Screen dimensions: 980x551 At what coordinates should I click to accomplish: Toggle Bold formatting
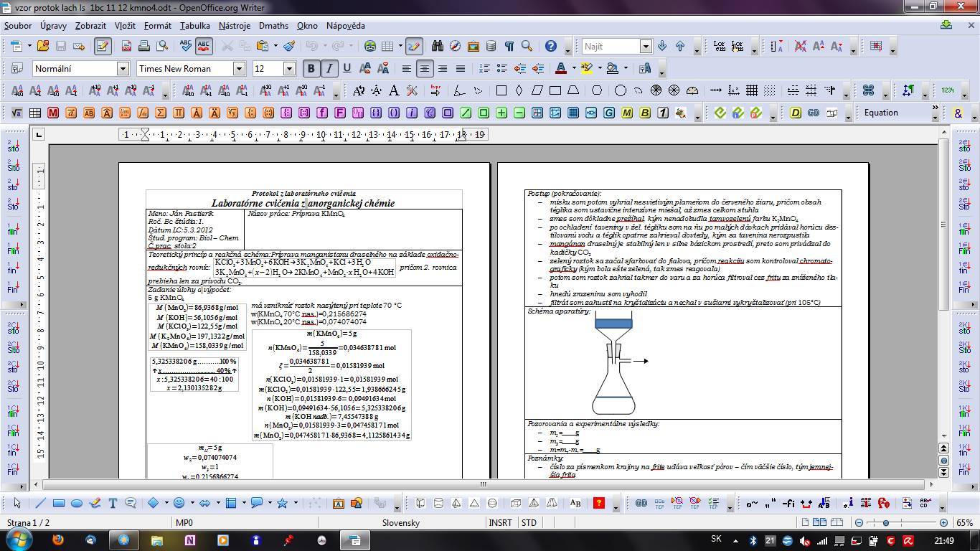coord(311,68)
